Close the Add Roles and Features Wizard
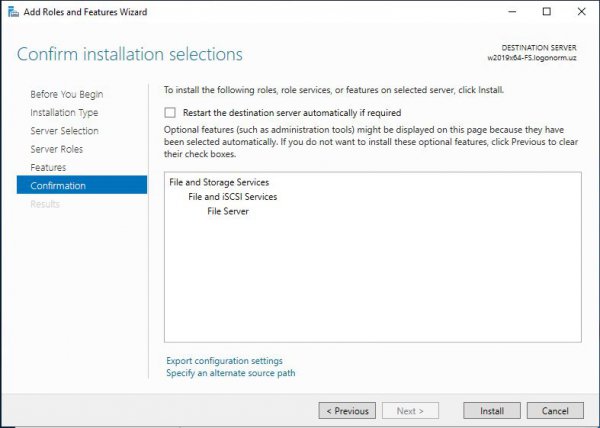The width and height of the screenshot is (600, 428). (582, 12)
